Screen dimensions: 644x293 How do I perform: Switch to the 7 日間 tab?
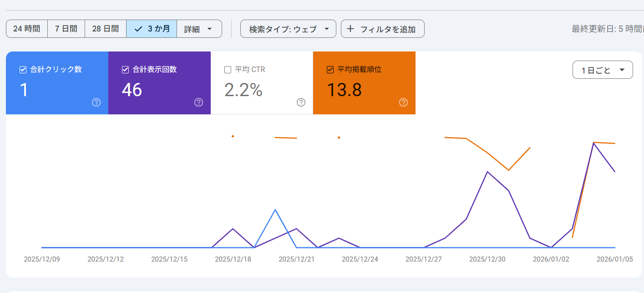66,28
